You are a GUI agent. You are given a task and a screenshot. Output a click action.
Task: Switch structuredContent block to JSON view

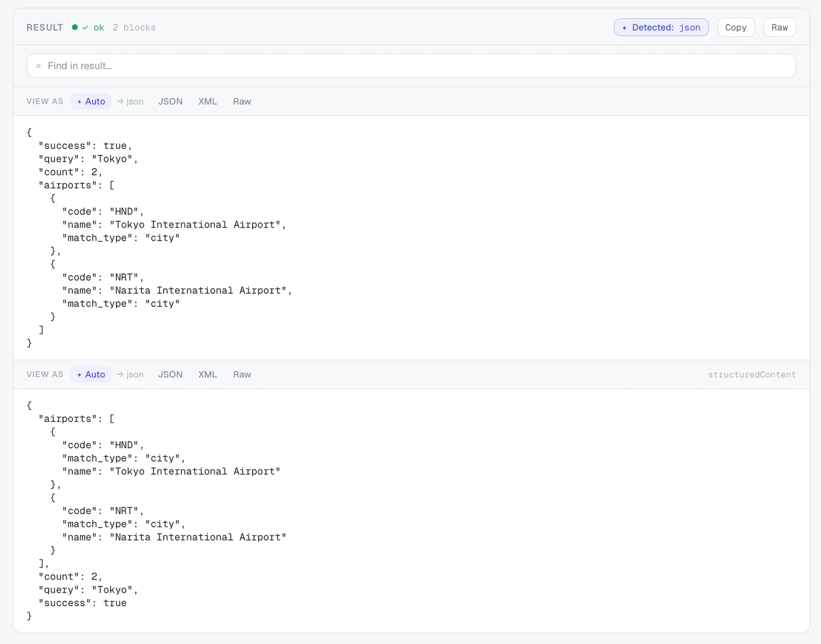coord(170,374)
